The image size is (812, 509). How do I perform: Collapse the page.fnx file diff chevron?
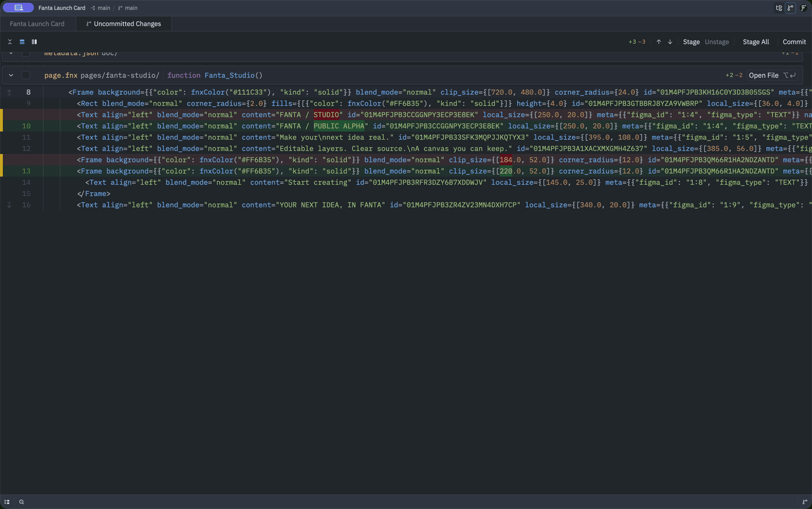[11, 76]
